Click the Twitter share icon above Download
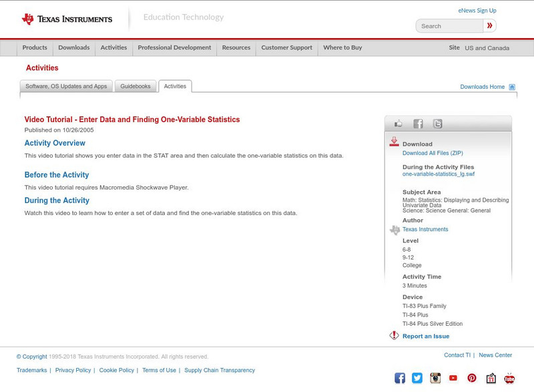The image size is (534, 392). coord(438,123)
